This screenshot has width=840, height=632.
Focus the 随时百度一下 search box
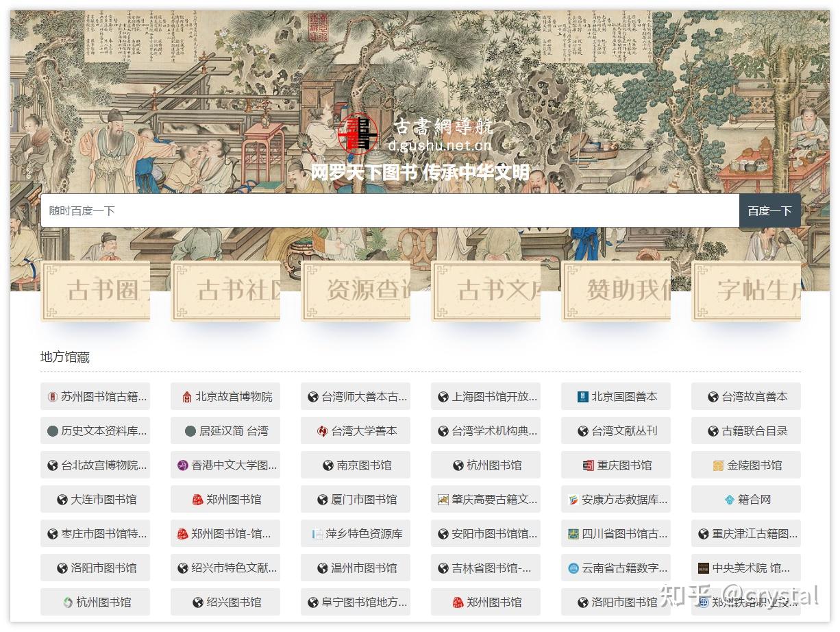tap(390, 211)
